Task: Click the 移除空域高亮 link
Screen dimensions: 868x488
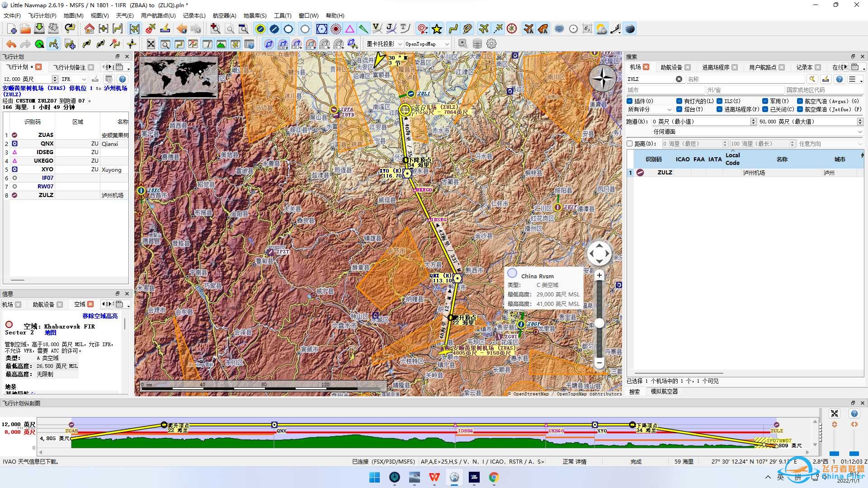Action: [100, 316]
